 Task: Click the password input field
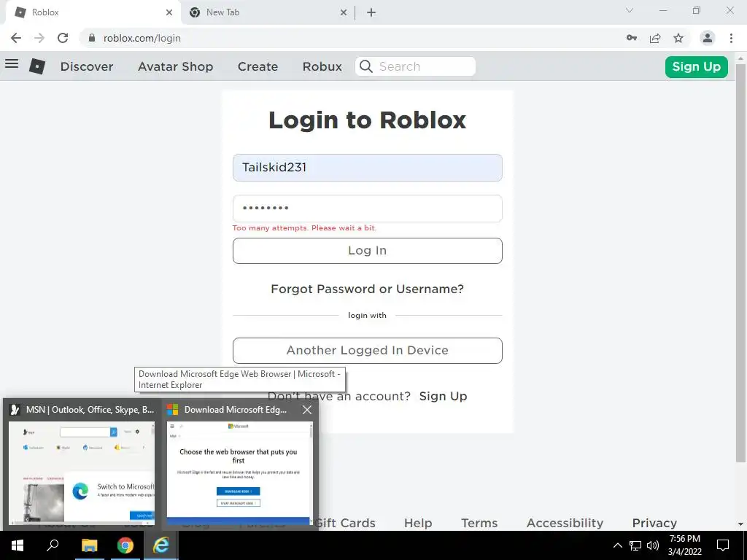368,209
